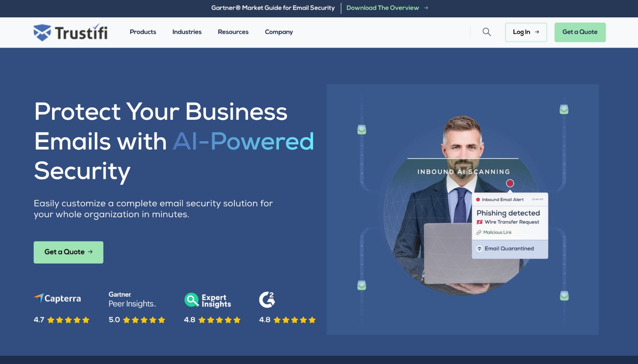Viewport: 638px width, 364px height.
Task: Click the Wire Transfer Request flag icon
Action: tap(480, 222)
